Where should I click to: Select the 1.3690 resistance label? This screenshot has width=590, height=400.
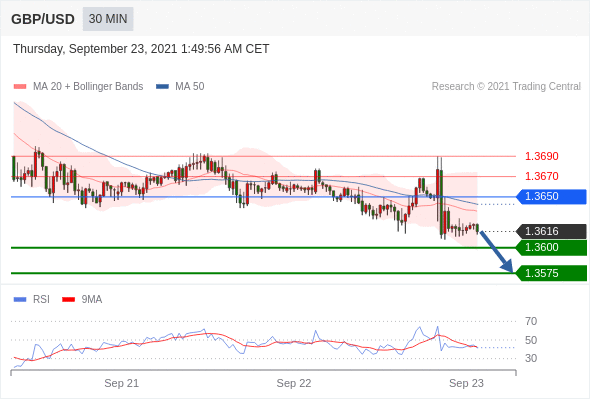point(541,156)
